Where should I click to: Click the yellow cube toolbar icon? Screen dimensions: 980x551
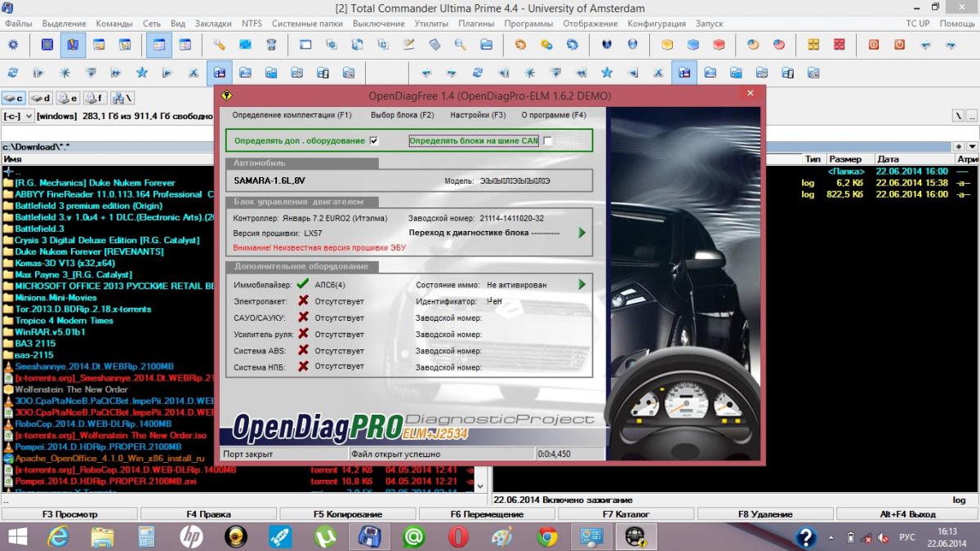pos(667,45)
